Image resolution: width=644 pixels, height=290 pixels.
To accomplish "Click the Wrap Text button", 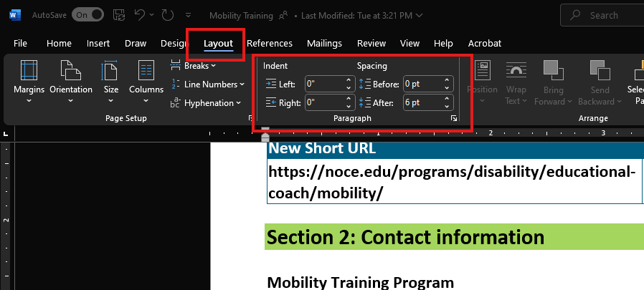I will pyautogui.click(x=516, y=82).
